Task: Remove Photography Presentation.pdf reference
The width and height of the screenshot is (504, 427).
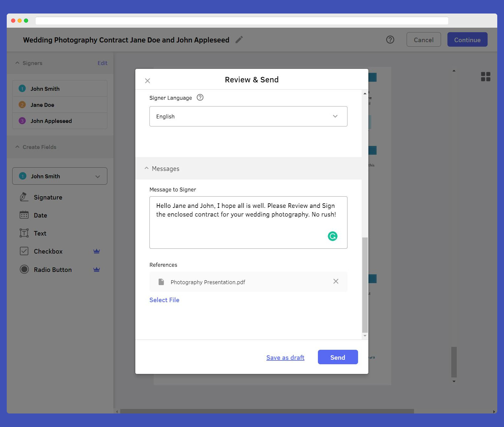Action: pyautogui.click(x=336, y=281)
